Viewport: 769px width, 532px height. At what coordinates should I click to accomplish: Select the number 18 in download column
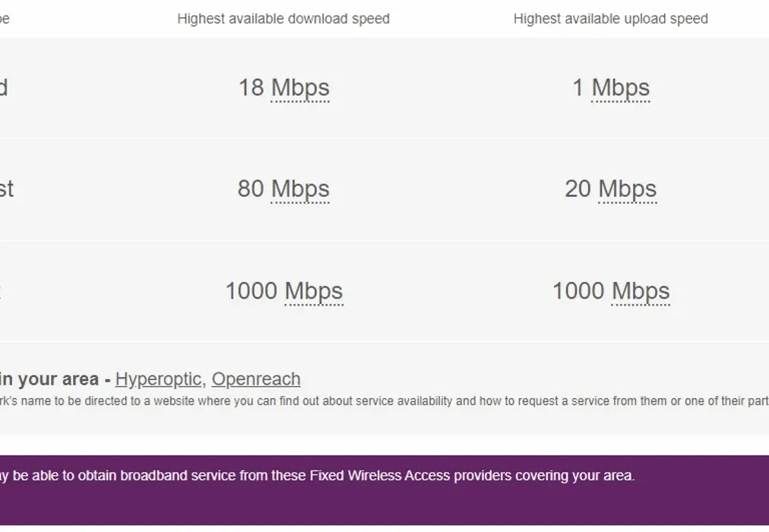[251, 88]
